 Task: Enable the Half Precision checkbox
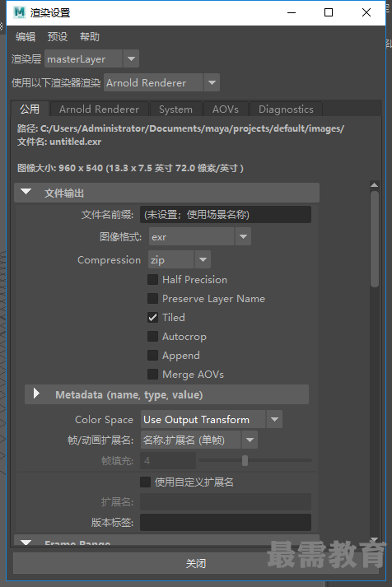(152, 280)
